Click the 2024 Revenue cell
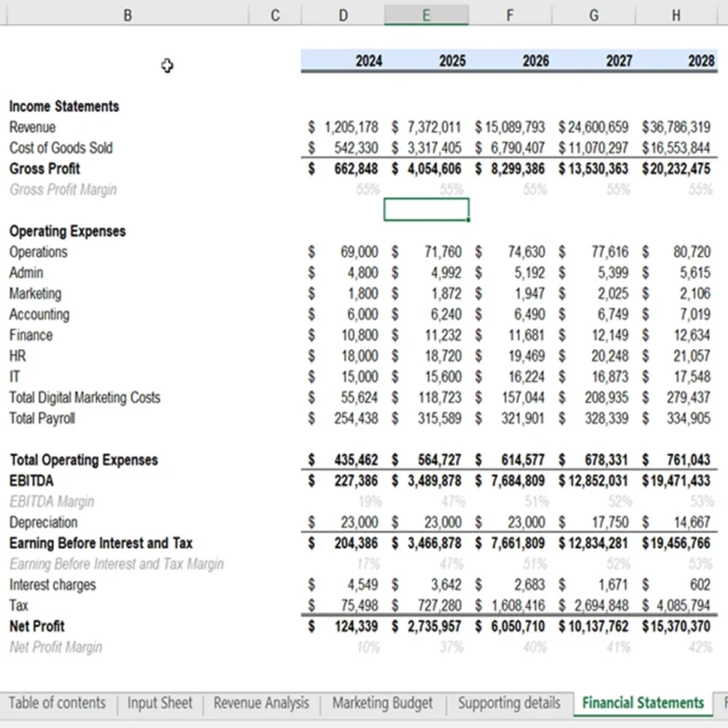The height and width of the screenshot is (728, 728). coord(343,127)
